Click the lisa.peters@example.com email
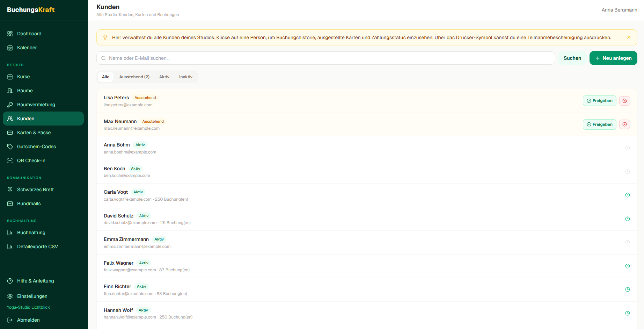The width and height of the screenshot is (644, 329). [x=128, y=105]
